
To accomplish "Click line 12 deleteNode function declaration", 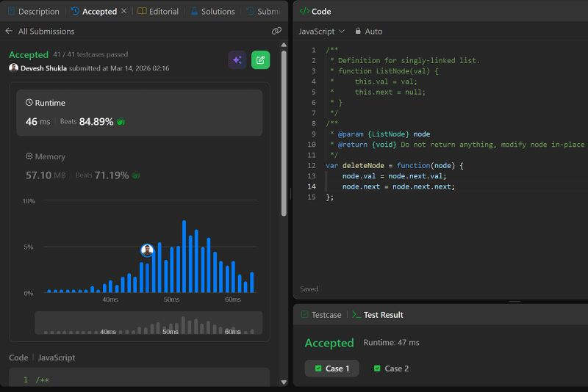I will (395, 165).
